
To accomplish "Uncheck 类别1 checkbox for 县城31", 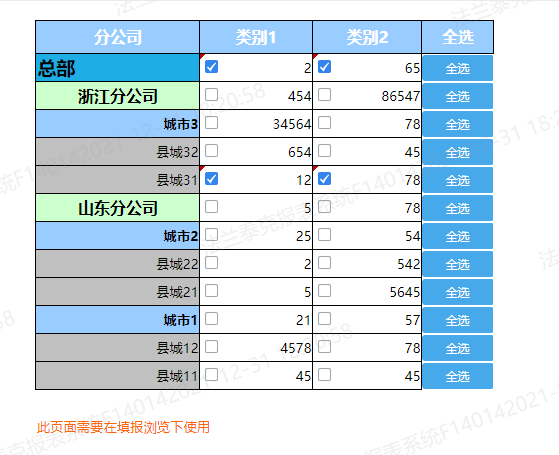I will coord(211,179).
